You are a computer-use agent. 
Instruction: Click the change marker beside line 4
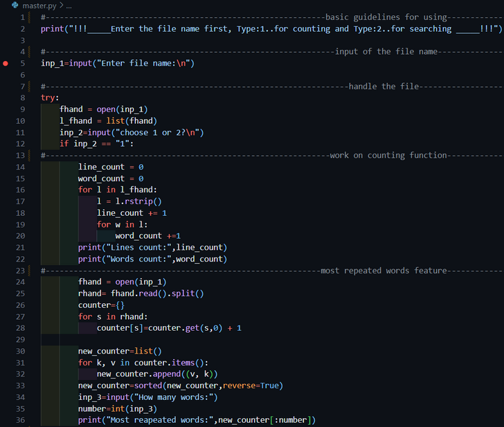pos(28,52)
